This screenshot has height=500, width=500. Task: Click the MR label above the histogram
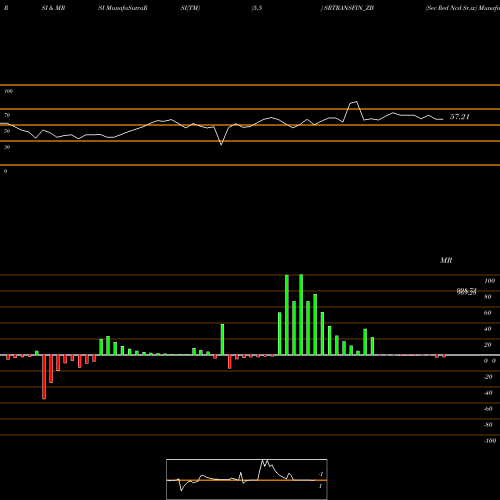tap(446, 260)
